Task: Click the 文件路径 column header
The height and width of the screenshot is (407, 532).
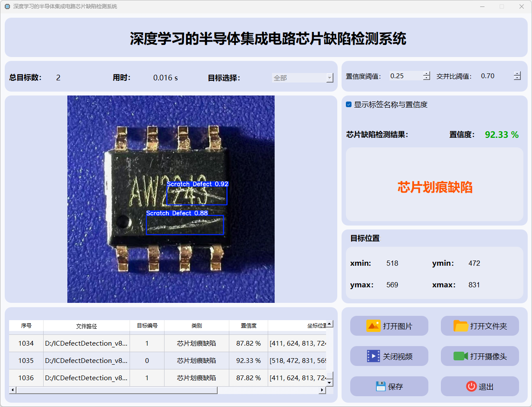Action: pyautogui.click(x=86, y=326)
